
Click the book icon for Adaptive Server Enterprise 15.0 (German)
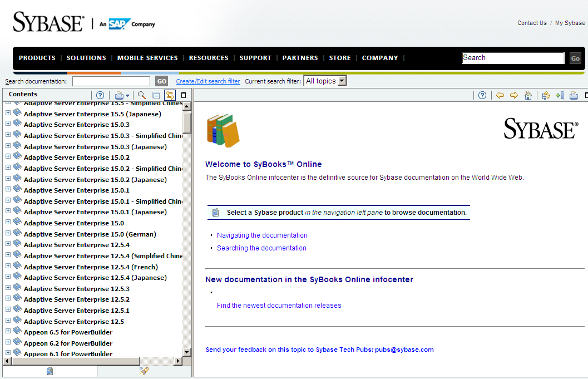pos(17,232)
